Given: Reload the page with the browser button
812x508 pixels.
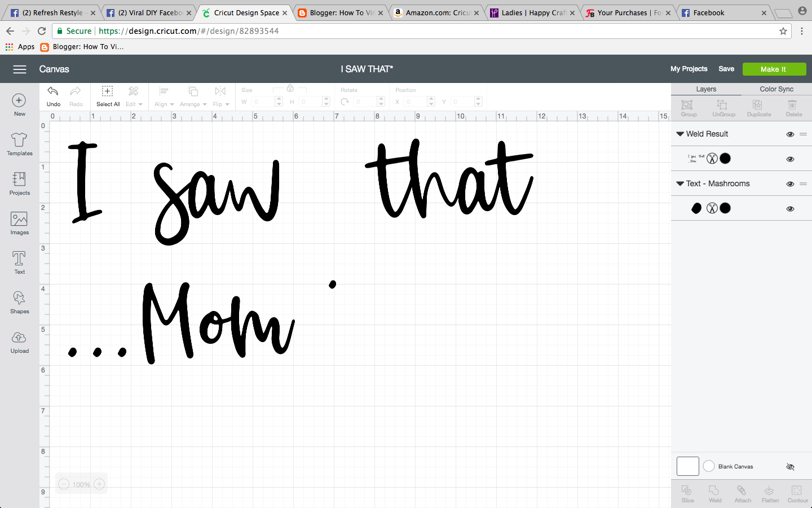Looking at the screenshot, I should pos(42,31).
